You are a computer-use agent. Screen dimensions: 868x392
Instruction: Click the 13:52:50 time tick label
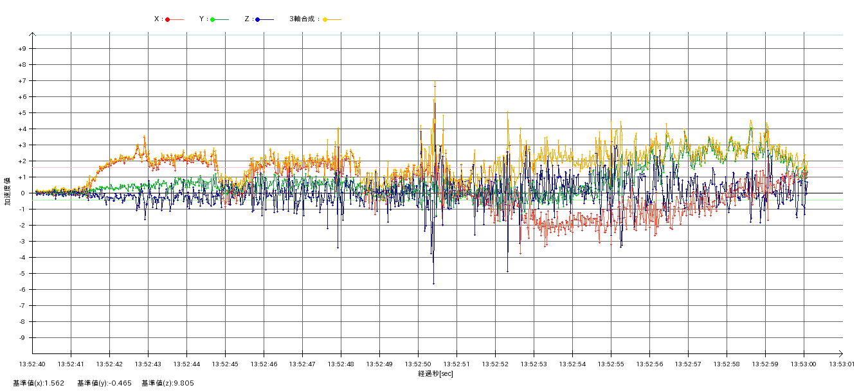419,364
